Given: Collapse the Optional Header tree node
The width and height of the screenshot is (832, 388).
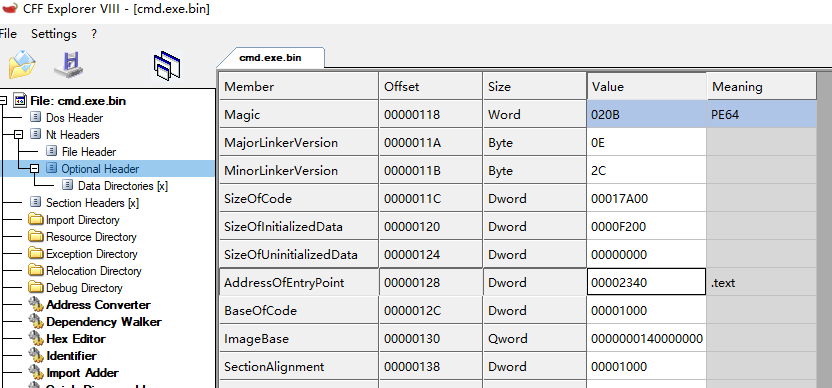Looking at the screenshot, I should point(34,169).
